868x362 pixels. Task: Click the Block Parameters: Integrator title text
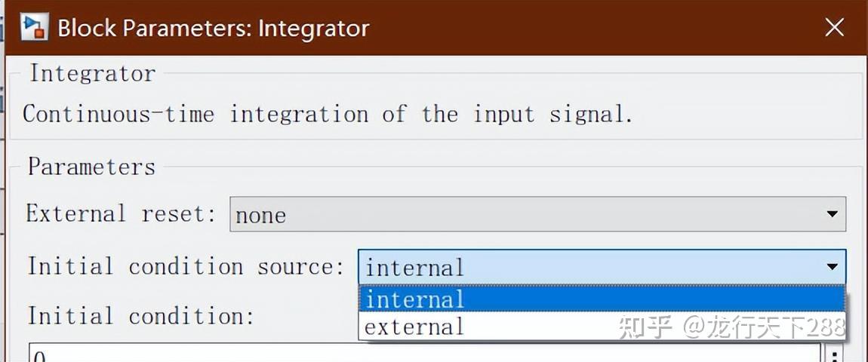214,29
